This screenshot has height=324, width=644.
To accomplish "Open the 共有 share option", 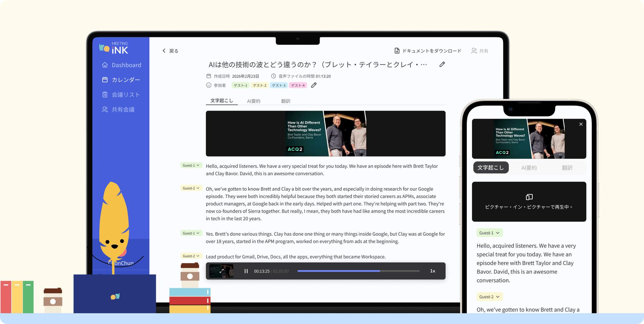I will [480, 51].
